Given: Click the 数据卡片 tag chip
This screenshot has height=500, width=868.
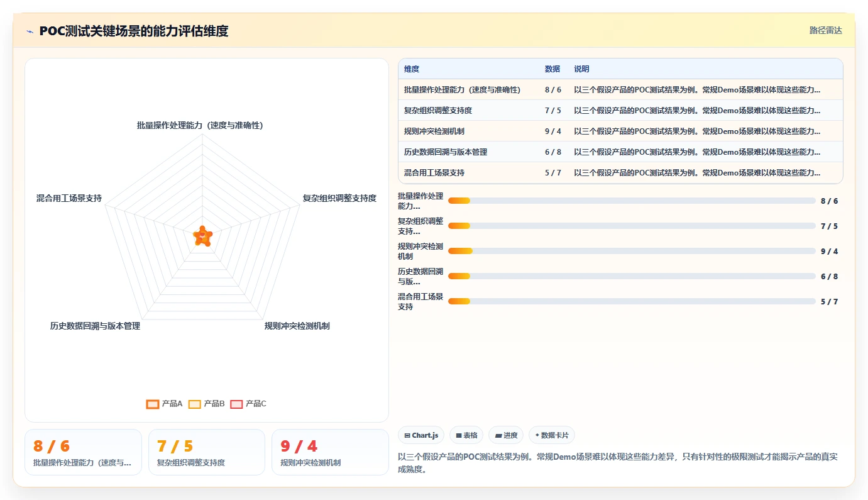Looking at the screenshot, I should pyautogui.click(x=552, y=435).
